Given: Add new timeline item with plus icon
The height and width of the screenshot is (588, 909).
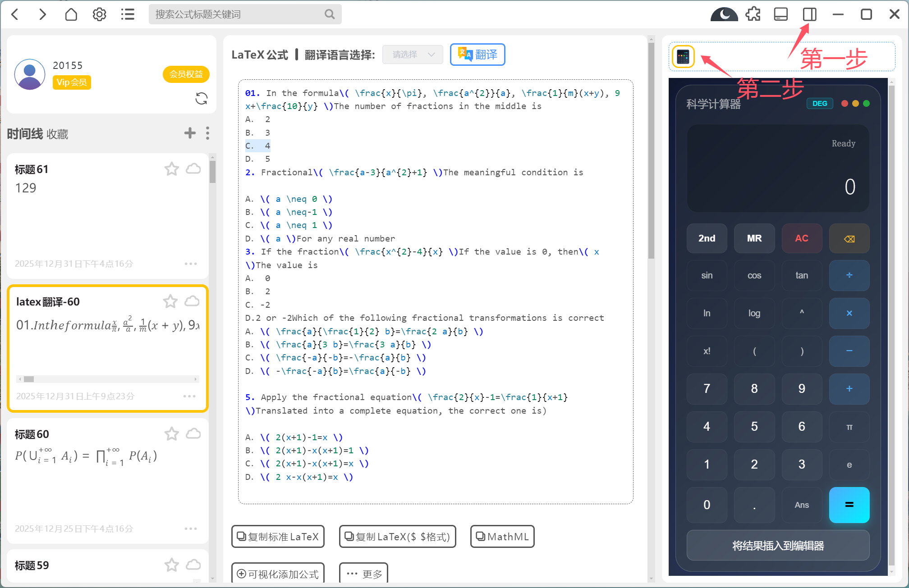Looking at the screenshot, I should coord(190,133).
